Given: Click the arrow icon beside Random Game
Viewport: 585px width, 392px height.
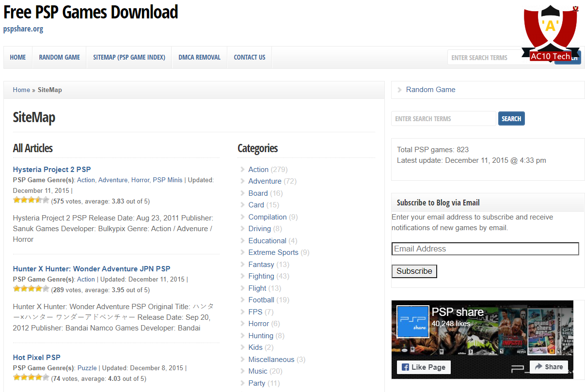Looking at the screenshot, I should [399, 90].
